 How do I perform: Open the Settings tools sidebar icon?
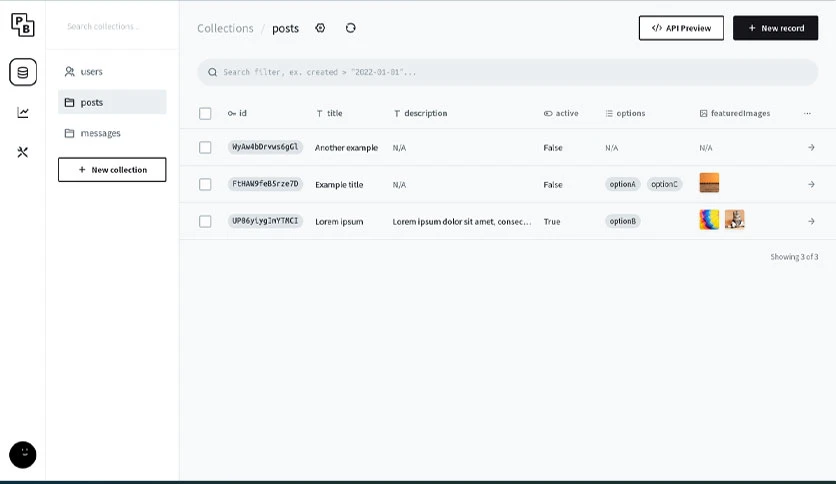point(23,152)
